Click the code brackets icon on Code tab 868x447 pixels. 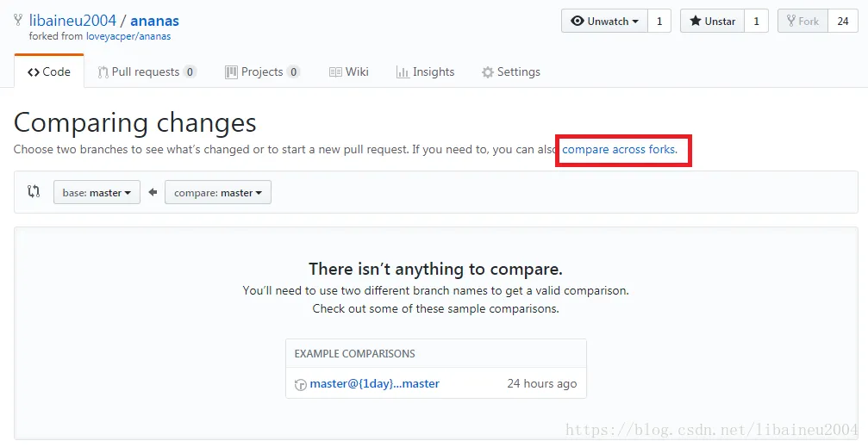coord(34,72)
